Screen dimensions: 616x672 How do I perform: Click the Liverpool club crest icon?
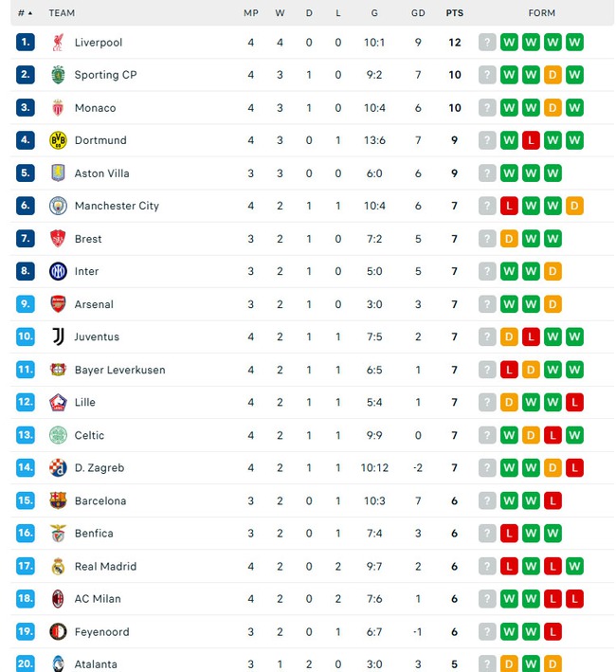click(x=58, y=43)
